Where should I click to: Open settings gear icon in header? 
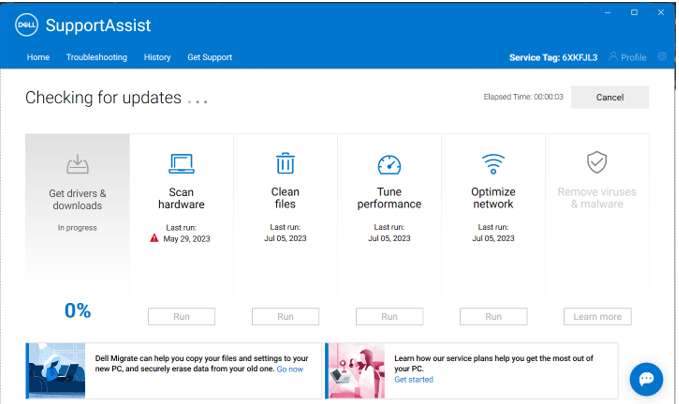point(662,57)
